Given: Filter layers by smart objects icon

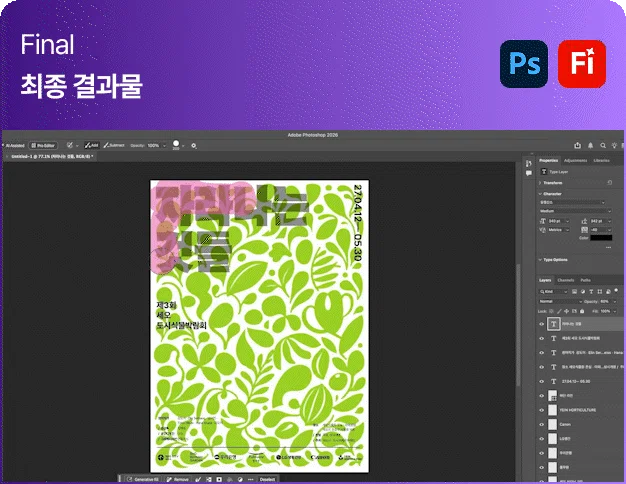Looking at the screenshot, I should pos(608,292).
